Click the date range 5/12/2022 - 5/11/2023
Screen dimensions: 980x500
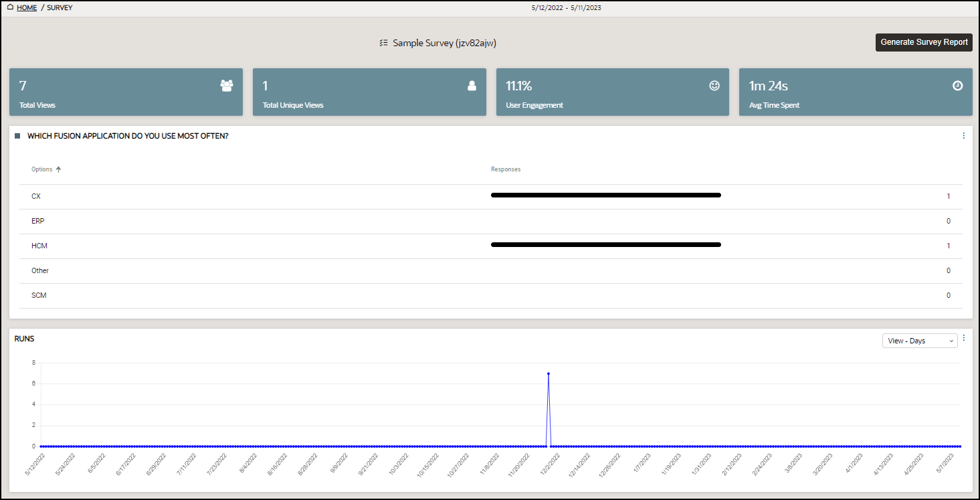tap(567, 8)
